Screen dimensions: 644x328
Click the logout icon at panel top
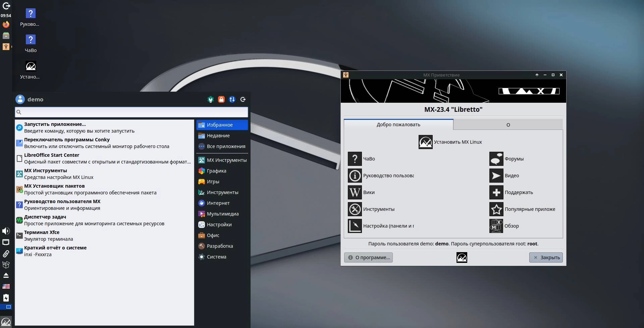tap(6, 6)
